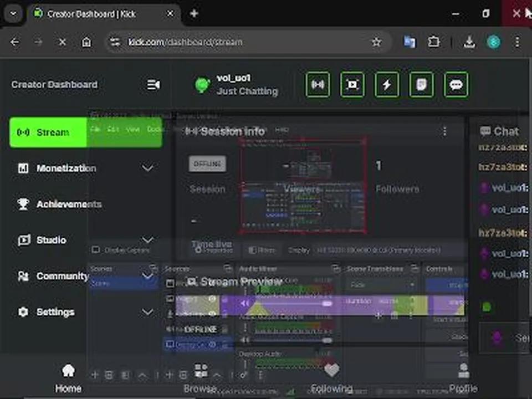Image resolution: width=532 pixels, height=399 pixels.
Task: Open Browse in bottom navigation
Action: (200, 378)
